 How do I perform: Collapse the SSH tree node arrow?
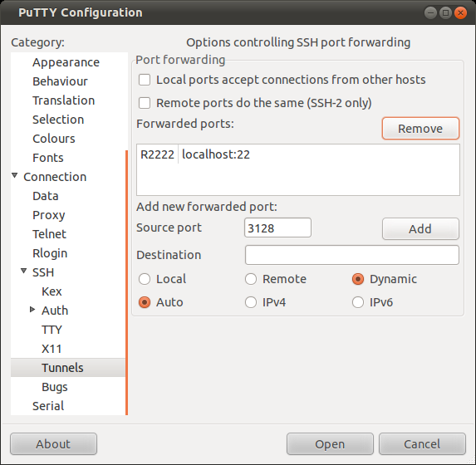click(24, 271)
